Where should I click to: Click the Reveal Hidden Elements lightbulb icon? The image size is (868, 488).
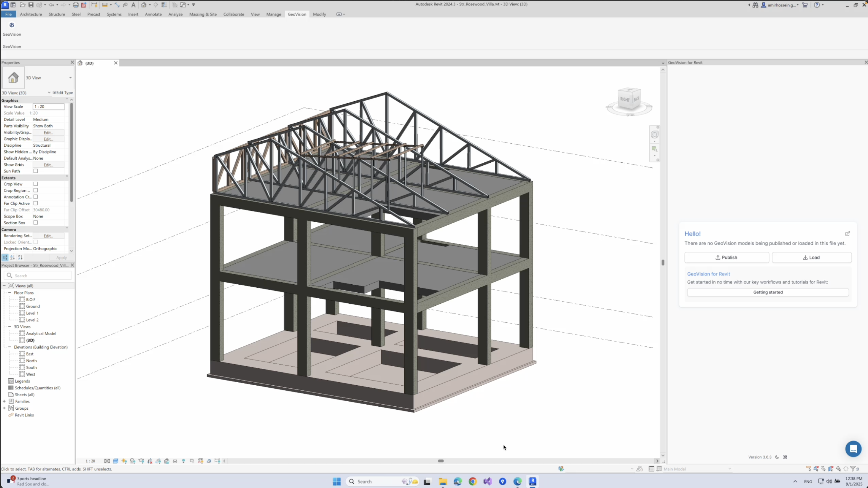tap(183, 461)
